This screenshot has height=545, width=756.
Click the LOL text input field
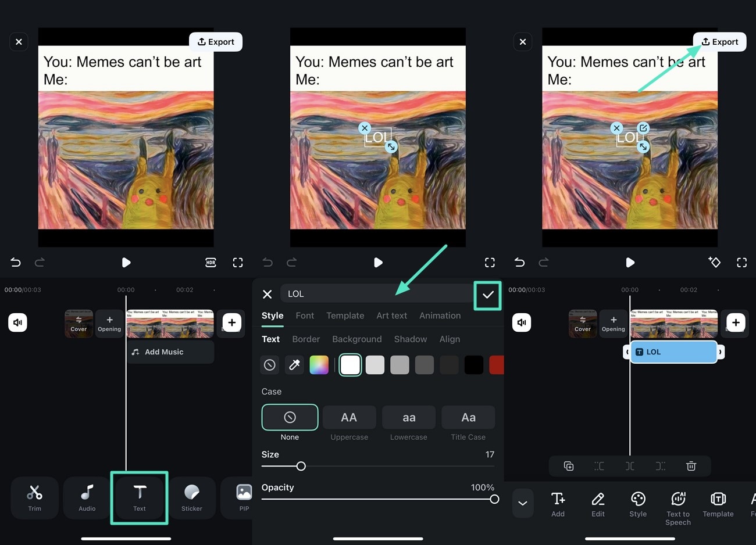click(x=377, y=294)
